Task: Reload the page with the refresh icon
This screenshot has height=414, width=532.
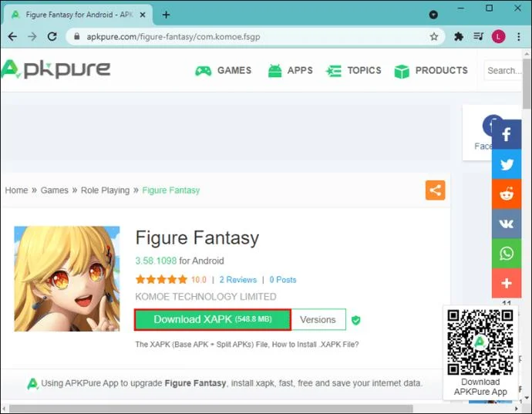Action: coord(52,36)
